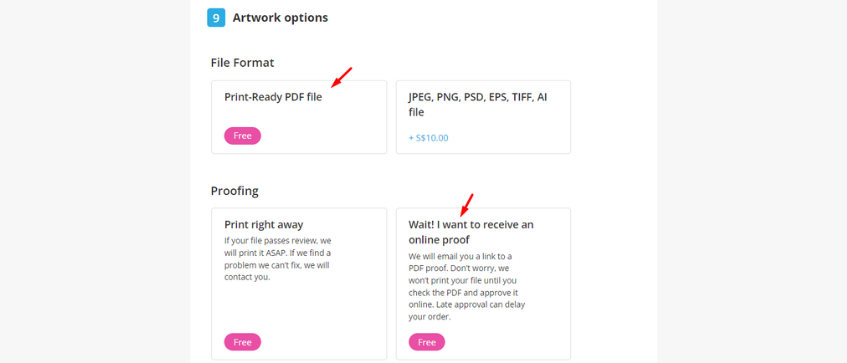Click the Free badge on Print-Ready PDF card
The height and width of the screenshot is (363, 847).
[243, 136]
